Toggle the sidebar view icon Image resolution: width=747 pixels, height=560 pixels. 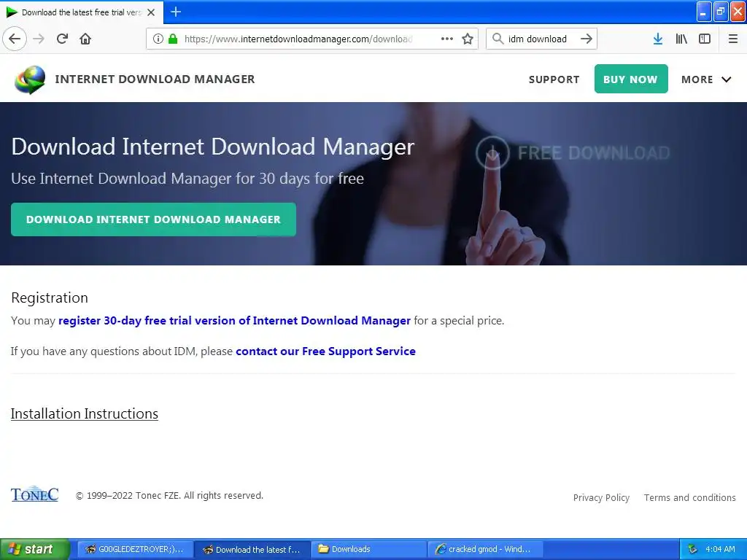(705, 39)
